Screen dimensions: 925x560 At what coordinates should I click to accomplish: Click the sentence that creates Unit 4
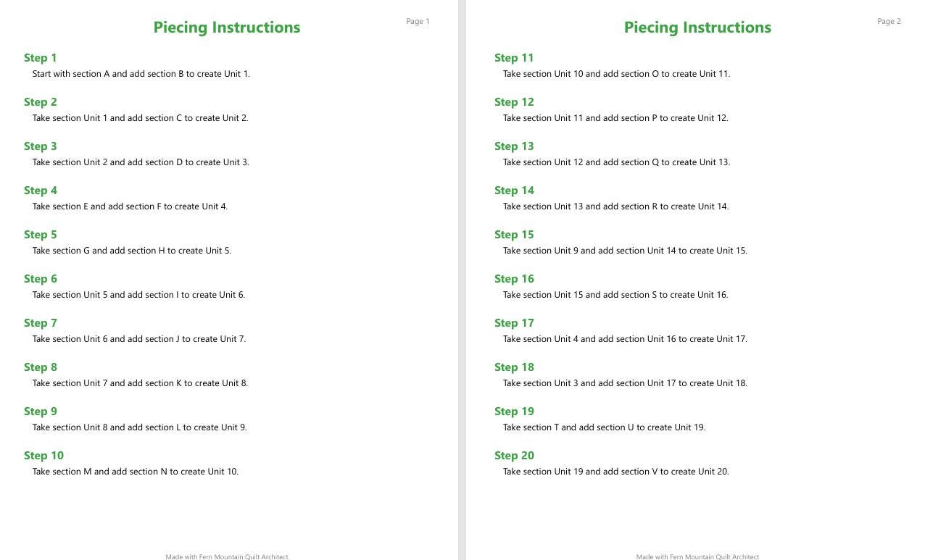[x=130, y=206]
